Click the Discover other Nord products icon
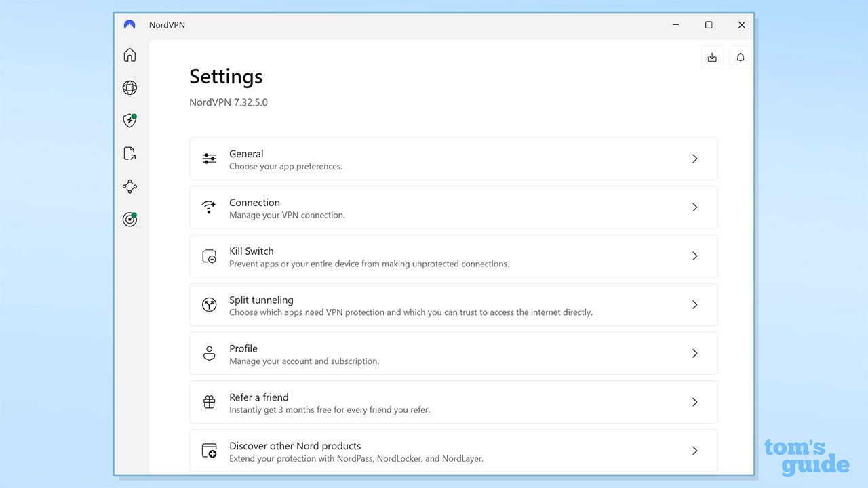Screen dimensions: 868x488 coord(210,451)
